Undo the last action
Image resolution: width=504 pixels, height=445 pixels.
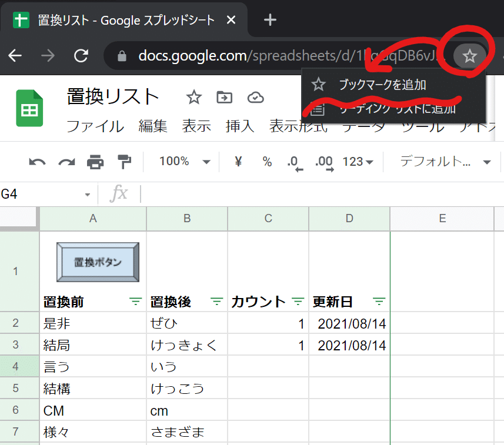pos(37,162)
